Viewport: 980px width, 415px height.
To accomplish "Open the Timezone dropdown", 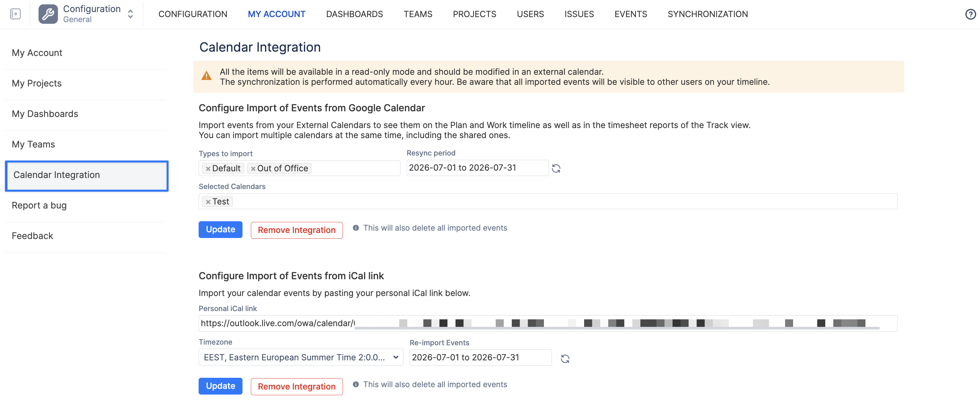I will [300, 357].
